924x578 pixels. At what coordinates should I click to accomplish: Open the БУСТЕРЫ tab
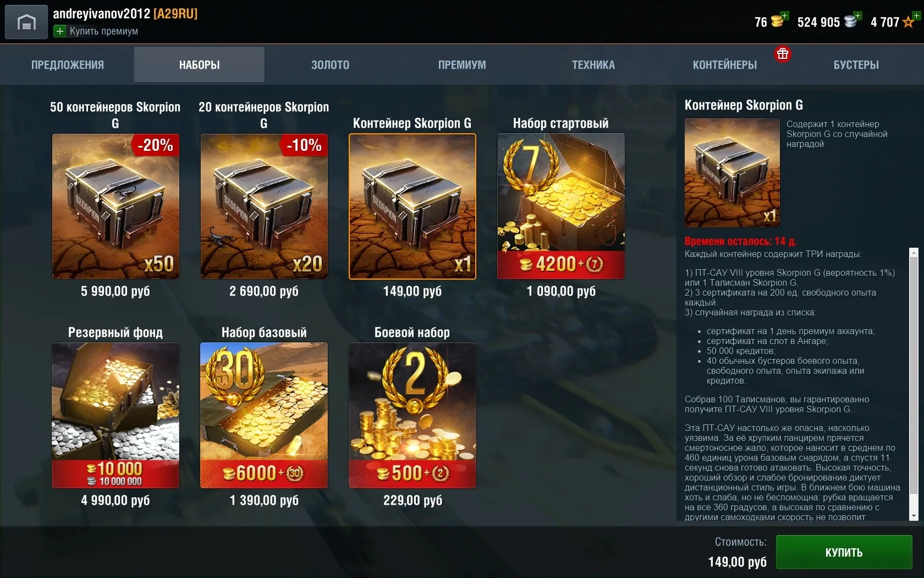point(856,65)
